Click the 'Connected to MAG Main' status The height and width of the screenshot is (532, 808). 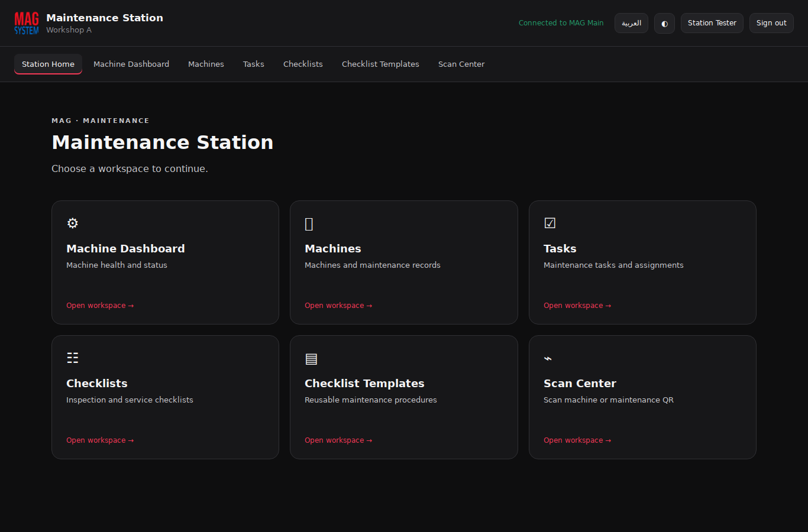pyautogui.click(x=561, y=23)
